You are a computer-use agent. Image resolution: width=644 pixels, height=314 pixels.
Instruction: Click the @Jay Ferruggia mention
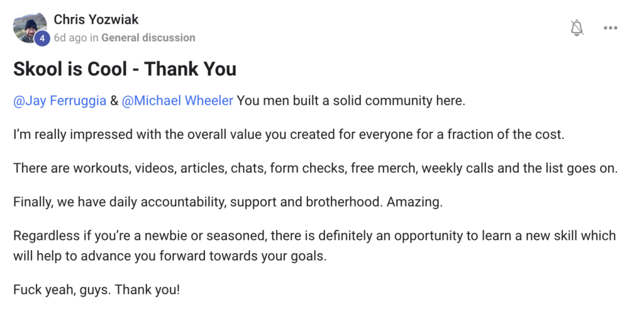click(x=60, y=101)
